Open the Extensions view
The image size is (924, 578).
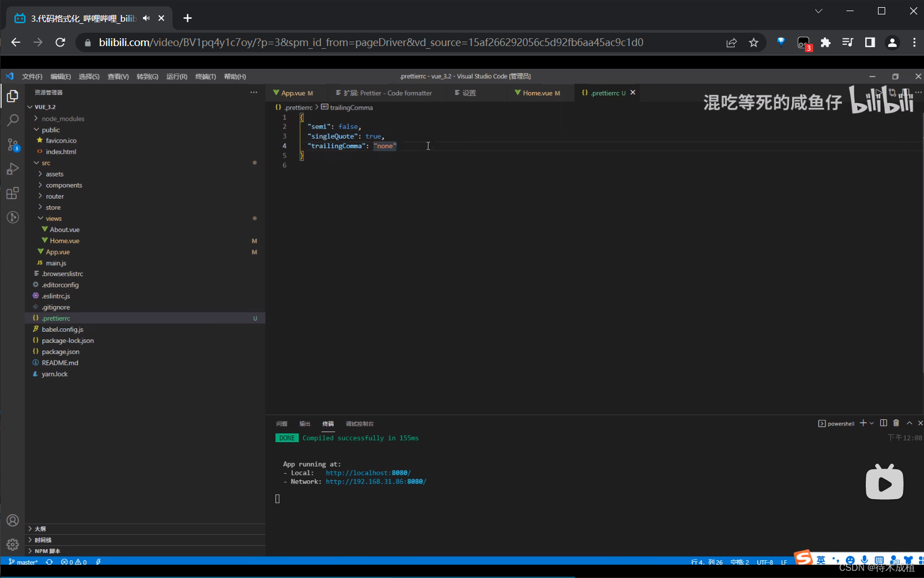(x=12, y=193)
